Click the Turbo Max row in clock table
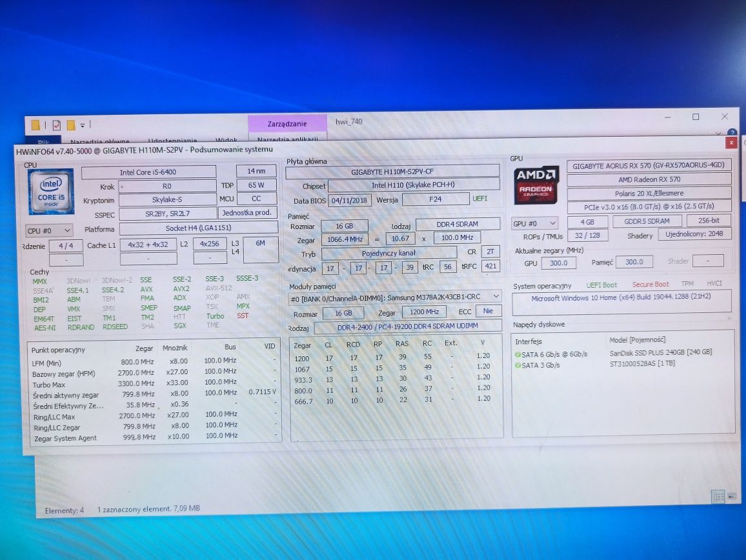The width and height of the screenshot is (746, 560). click(x=154, y=383)
